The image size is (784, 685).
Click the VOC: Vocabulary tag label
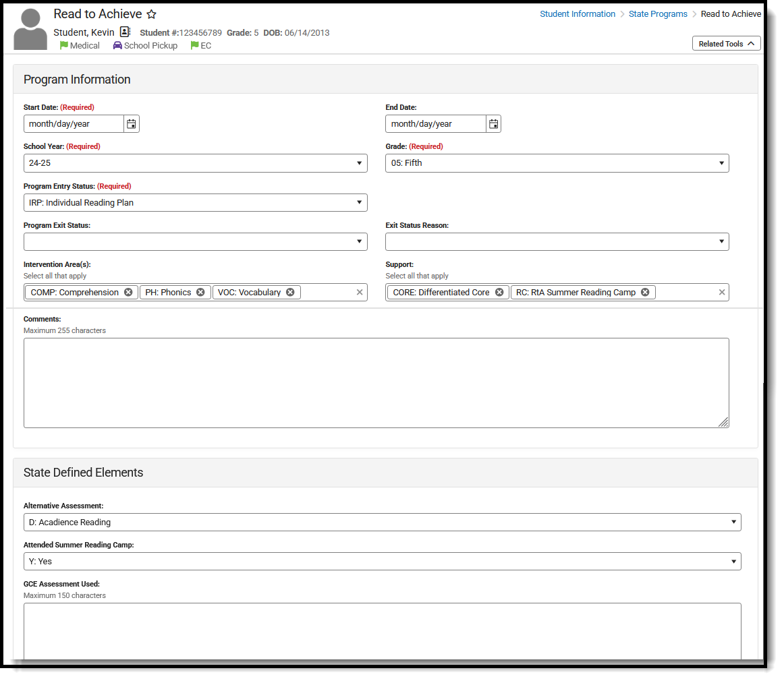[x=249, y=293]
